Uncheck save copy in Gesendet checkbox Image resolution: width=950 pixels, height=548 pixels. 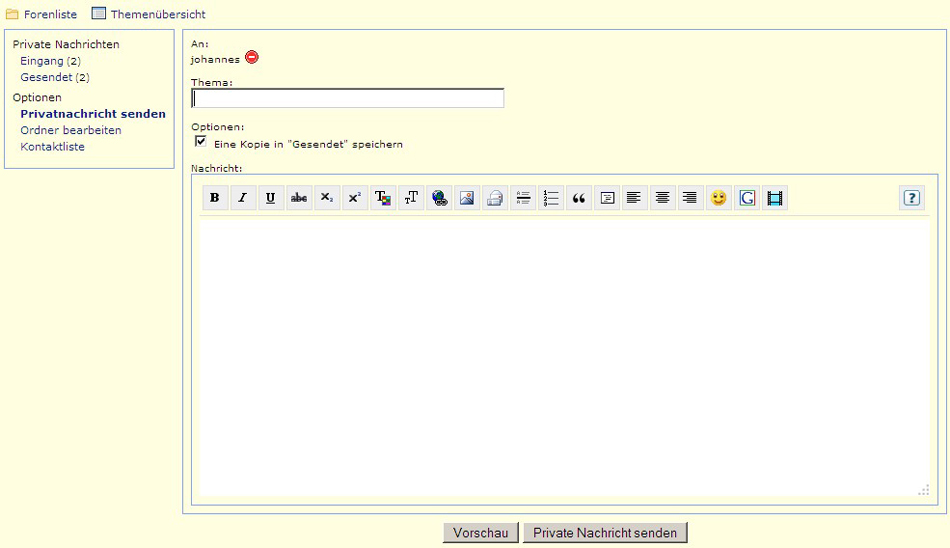(x=201, y=141)
